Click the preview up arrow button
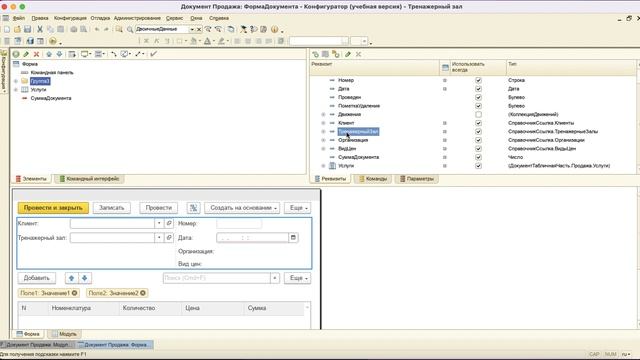This screenshot has height=360, width=640. (x=71, y=278)
